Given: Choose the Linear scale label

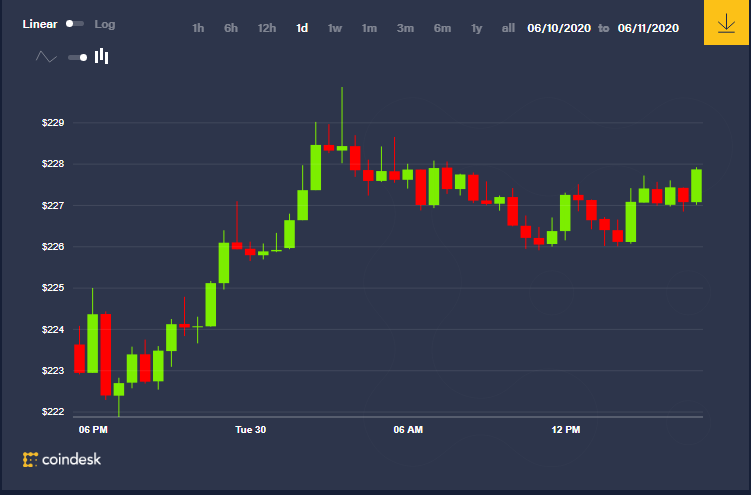Looking at the screenshot, I should (x=40, y=24).
